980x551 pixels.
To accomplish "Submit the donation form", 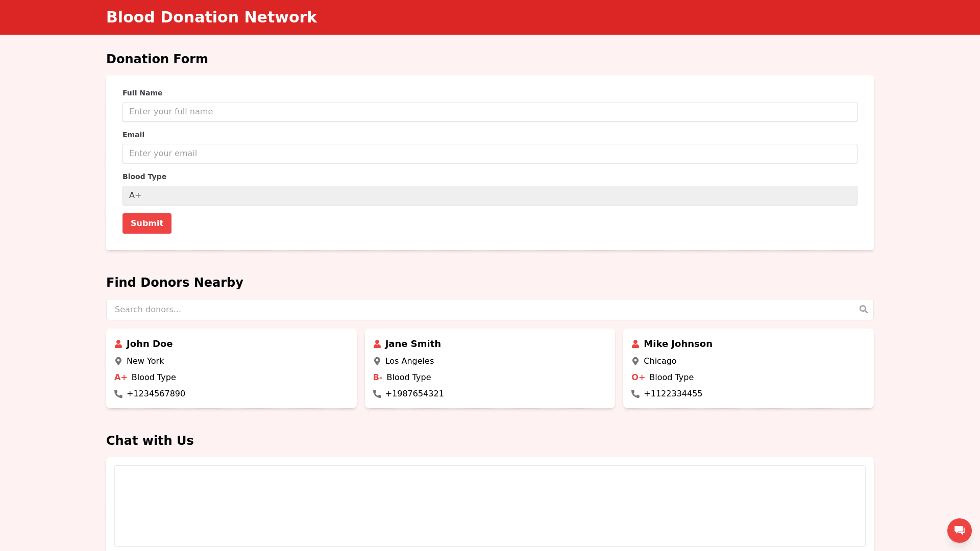I will 146,223.
